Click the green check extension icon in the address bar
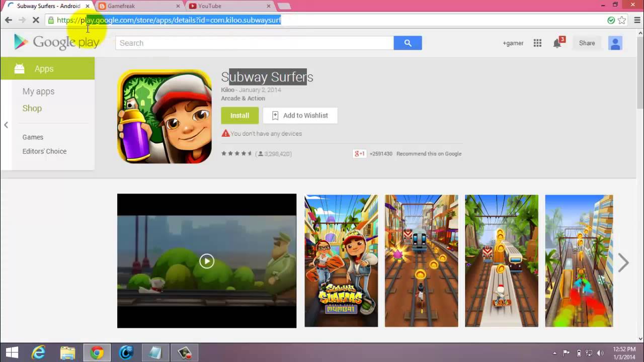644x362 pixels. click(x=611, y=20)
